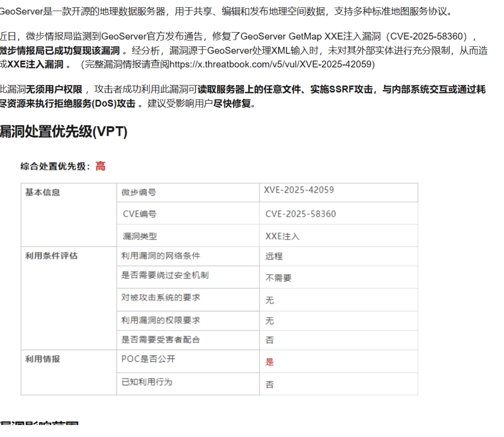Screen dimensions: 504x437
Task: Click the bold 读取服务器上的任意文件 phrase
Action: click(x=249, y=89)
